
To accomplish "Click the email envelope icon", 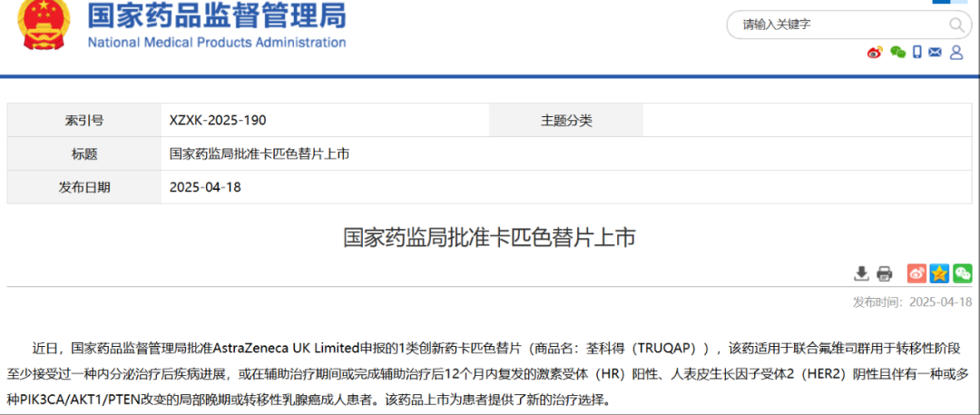I will pos(935,52).
